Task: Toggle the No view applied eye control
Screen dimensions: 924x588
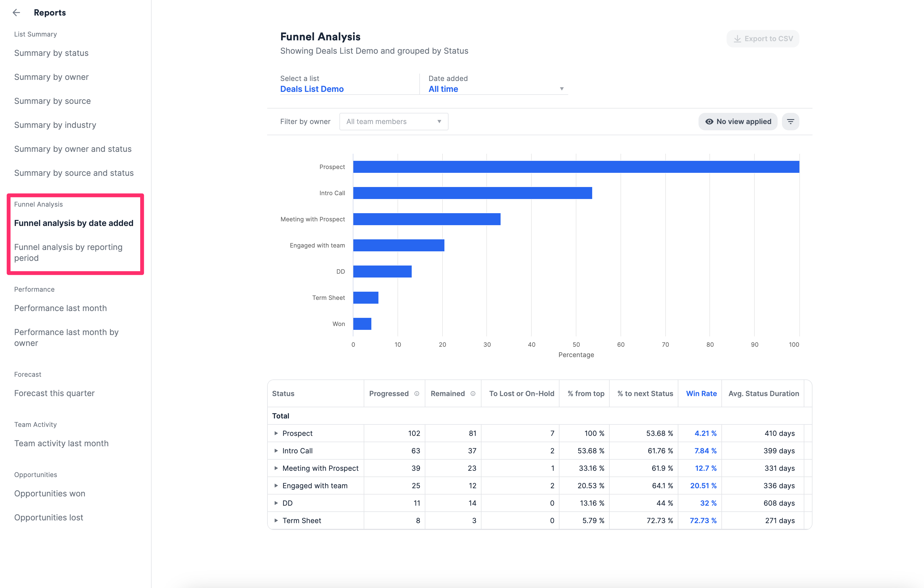Action: pos(738,122)
